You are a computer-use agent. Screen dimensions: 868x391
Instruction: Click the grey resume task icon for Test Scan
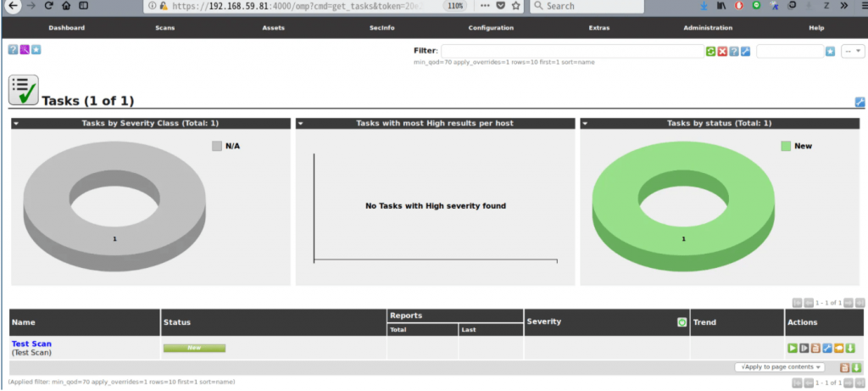tap(804, 348)
